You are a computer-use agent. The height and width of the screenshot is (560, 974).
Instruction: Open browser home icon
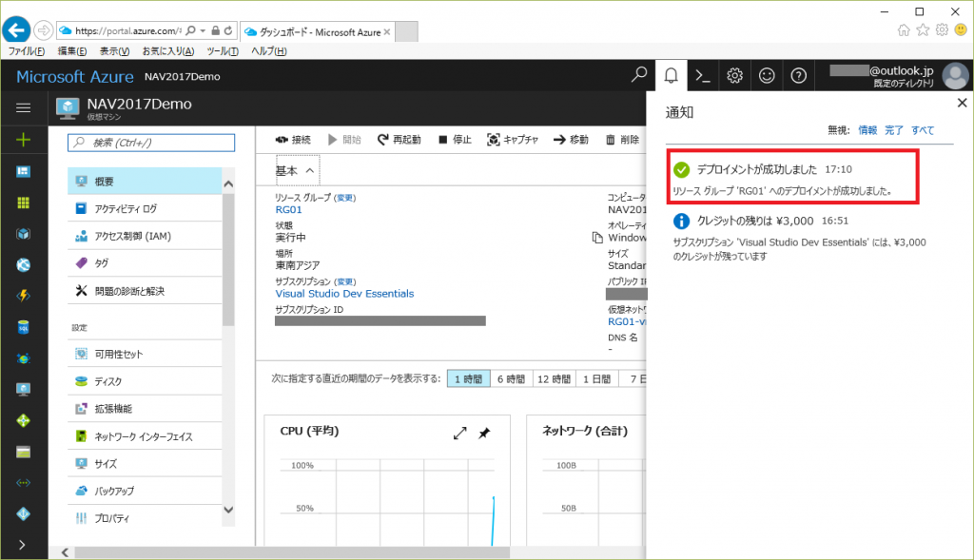point(904,29)
